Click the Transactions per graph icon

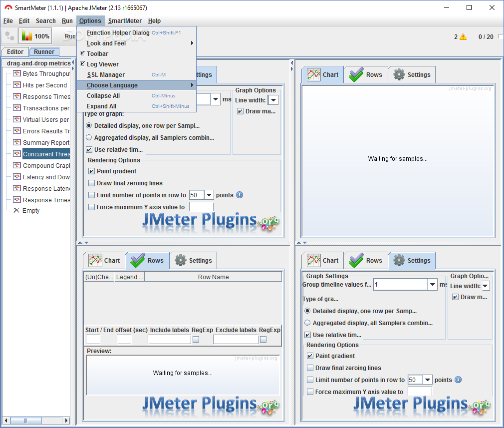(16, 108)
